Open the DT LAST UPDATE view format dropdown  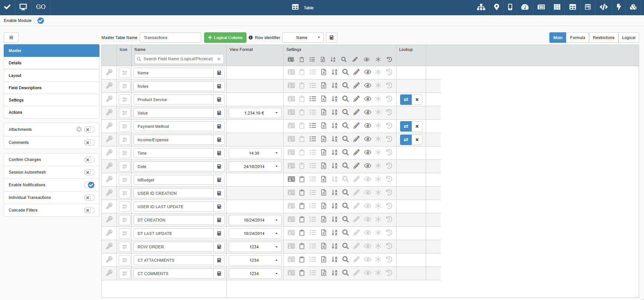click(x=255, y=233)
